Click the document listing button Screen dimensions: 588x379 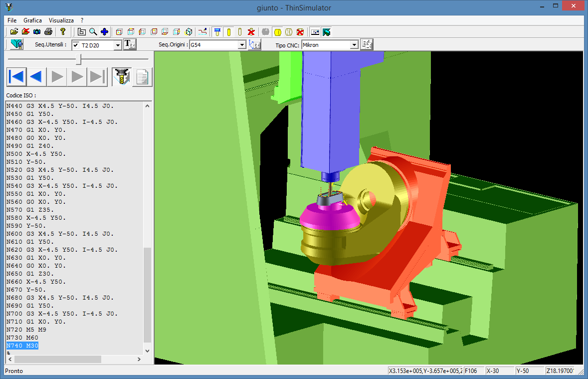[142, 77]
